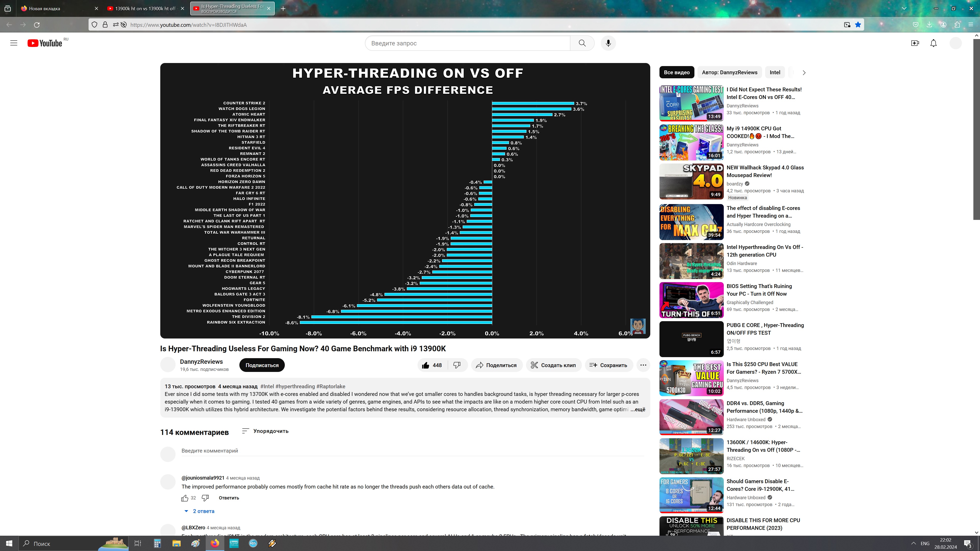Open the notifications bell
This screenshot has width=980, height=551.
pos(933,43)
